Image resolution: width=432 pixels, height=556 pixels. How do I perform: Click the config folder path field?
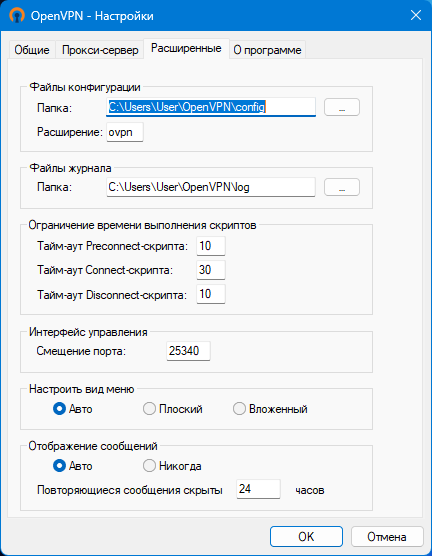[211, 107]
